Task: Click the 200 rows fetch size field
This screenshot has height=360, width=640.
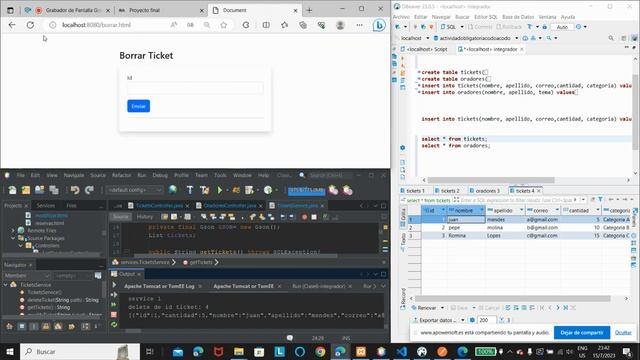Action: (x=486, y=320)
